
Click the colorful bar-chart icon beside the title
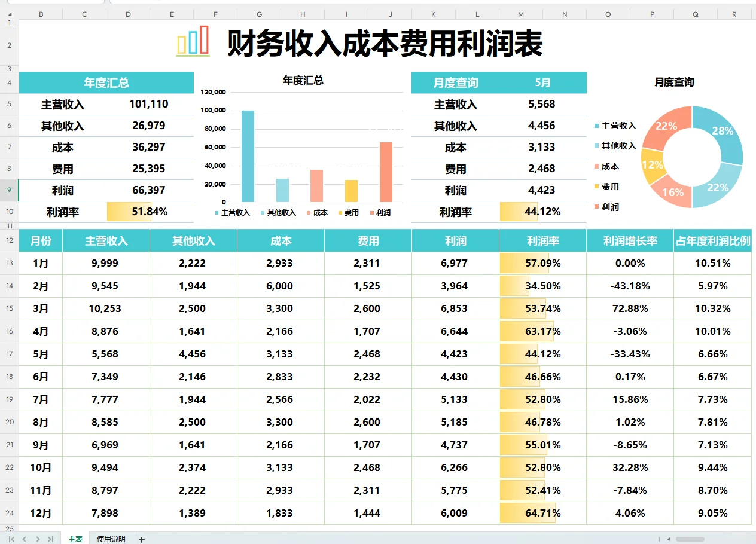(x=192, y=41)
